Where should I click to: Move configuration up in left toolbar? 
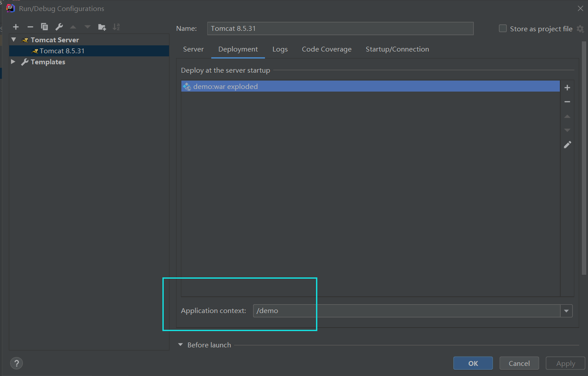click(x=73, y=27)
